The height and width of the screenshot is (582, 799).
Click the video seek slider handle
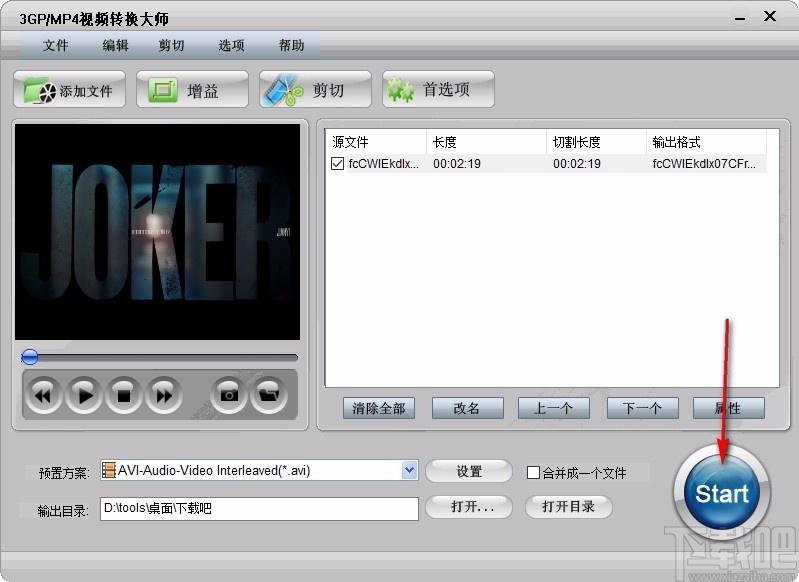point(30,357)
